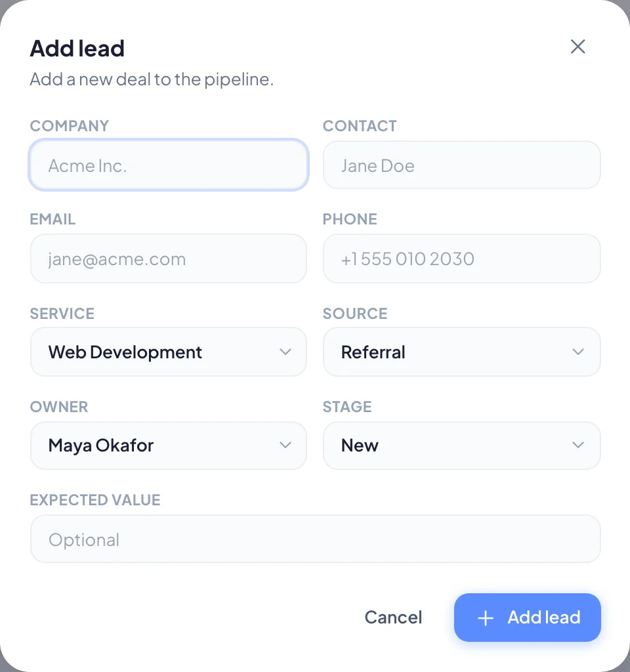Expand the Maya Okafor owner selector

(x=169, y=446)
